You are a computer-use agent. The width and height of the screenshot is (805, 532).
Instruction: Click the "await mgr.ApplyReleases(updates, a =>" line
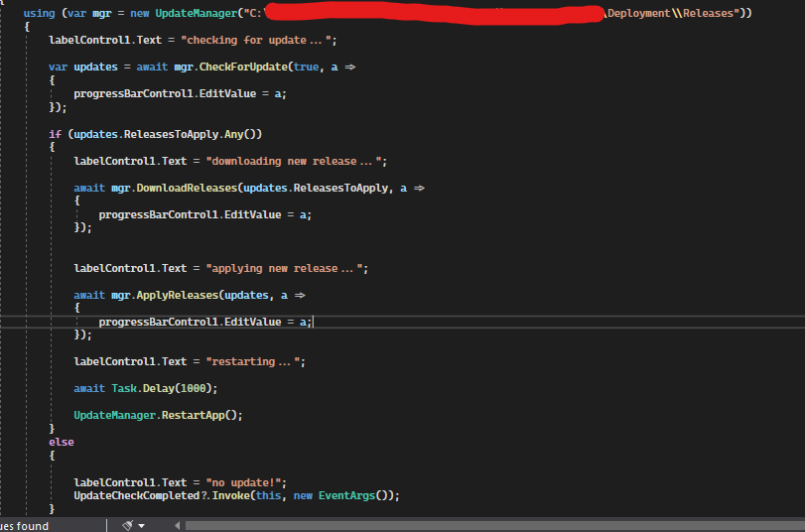pos(190,295)
